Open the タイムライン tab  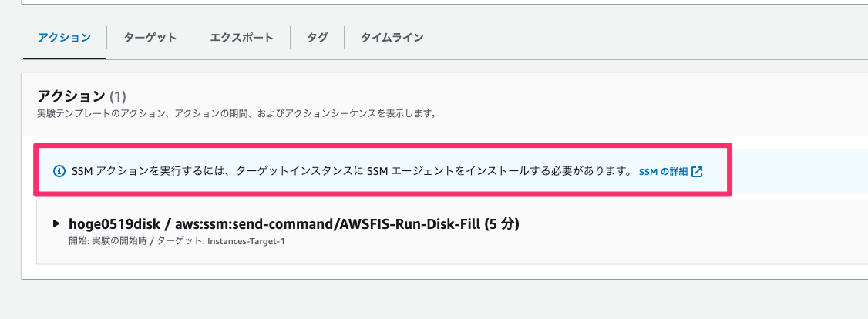coord(392,38)
